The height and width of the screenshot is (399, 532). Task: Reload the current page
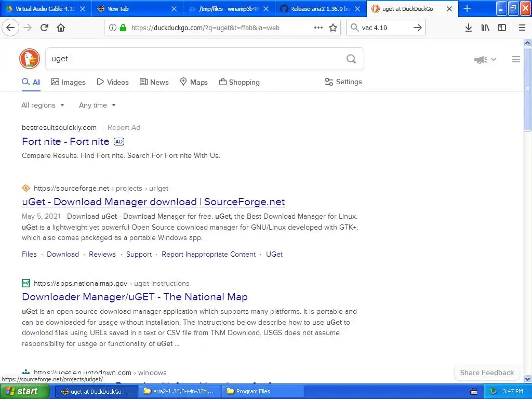click(45, 28)
